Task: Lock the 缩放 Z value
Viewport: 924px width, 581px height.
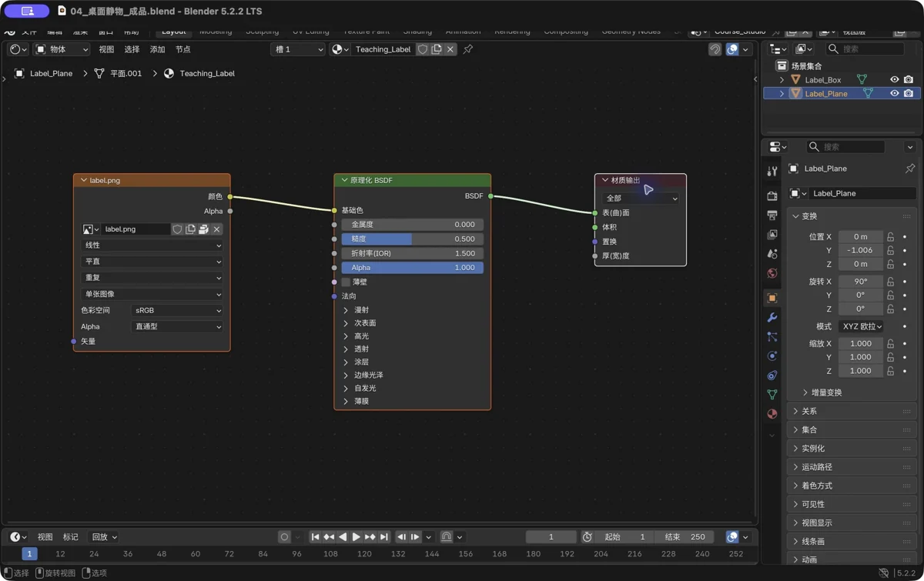Action: click(x=891, y=371)
